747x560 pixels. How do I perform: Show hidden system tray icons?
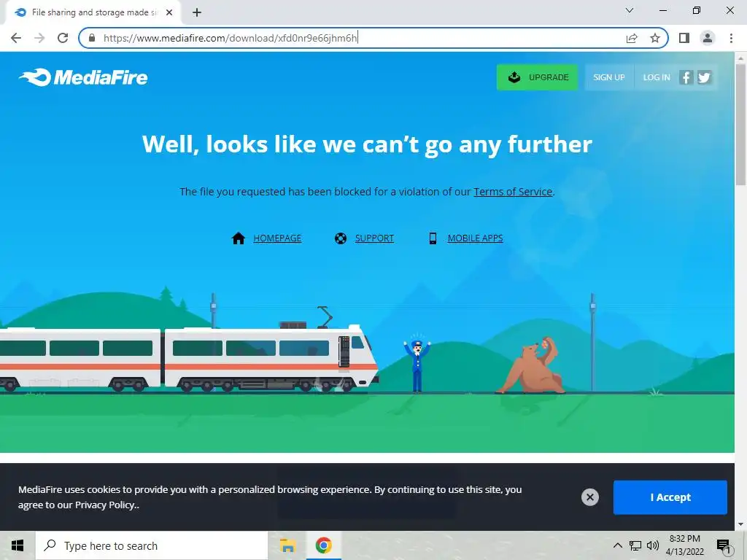click(x=617, y=545)
